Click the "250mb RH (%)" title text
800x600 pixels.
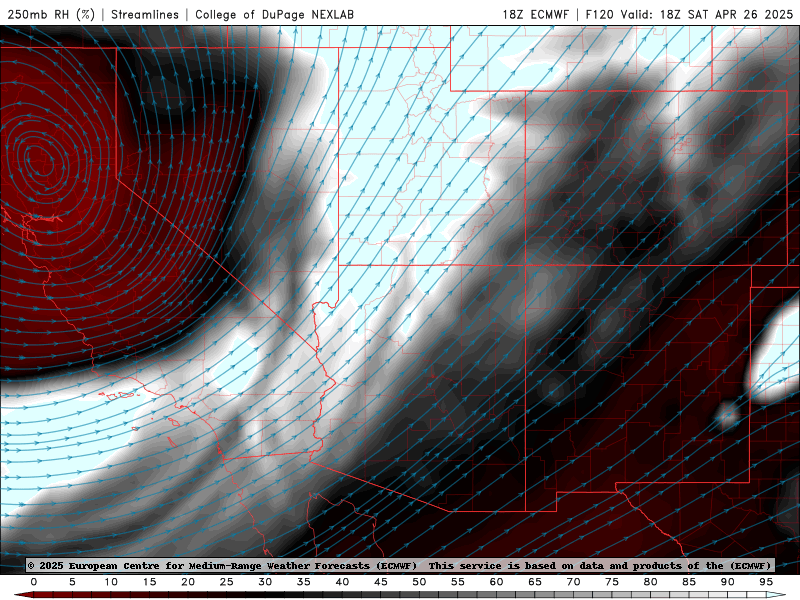click(51, 14)
